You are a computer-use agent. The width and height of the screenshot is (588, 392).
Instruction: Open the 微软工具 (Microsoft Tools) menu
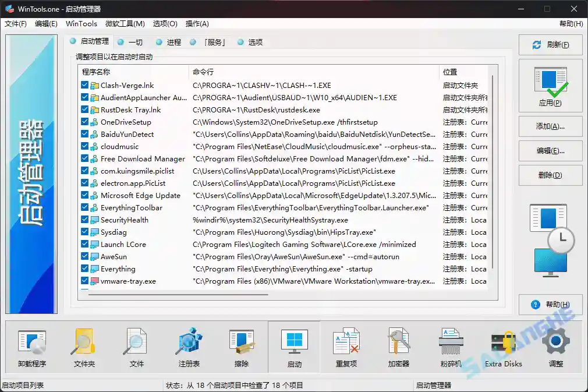coord(126,24)
